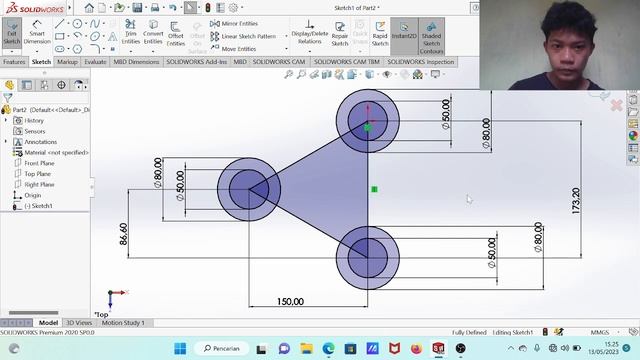
Task: Expand the Annotations tree node
Action: click(x=6, y=142)
